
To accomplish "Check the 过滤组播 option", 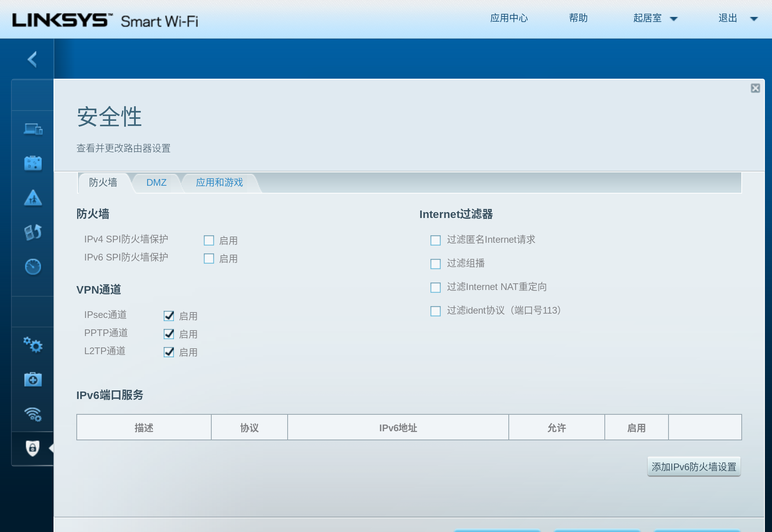I will (436, 264).
